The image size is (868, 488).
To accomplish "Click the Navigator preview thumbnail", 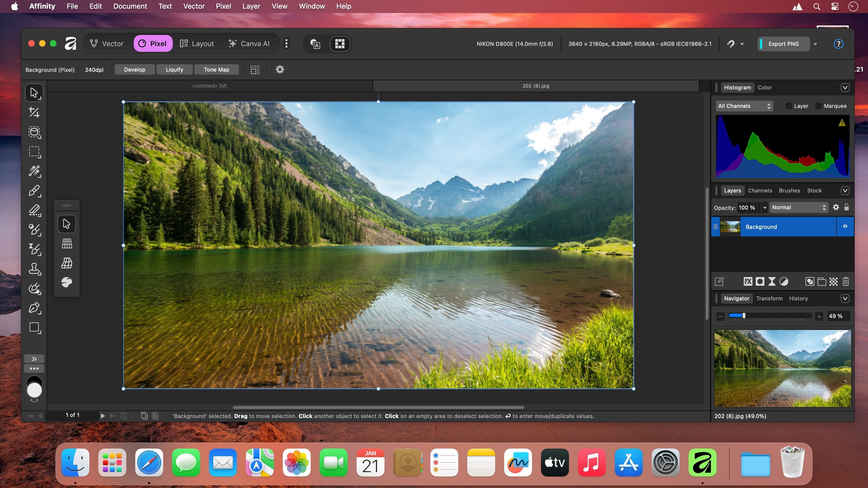I will (x=782, y=368).
